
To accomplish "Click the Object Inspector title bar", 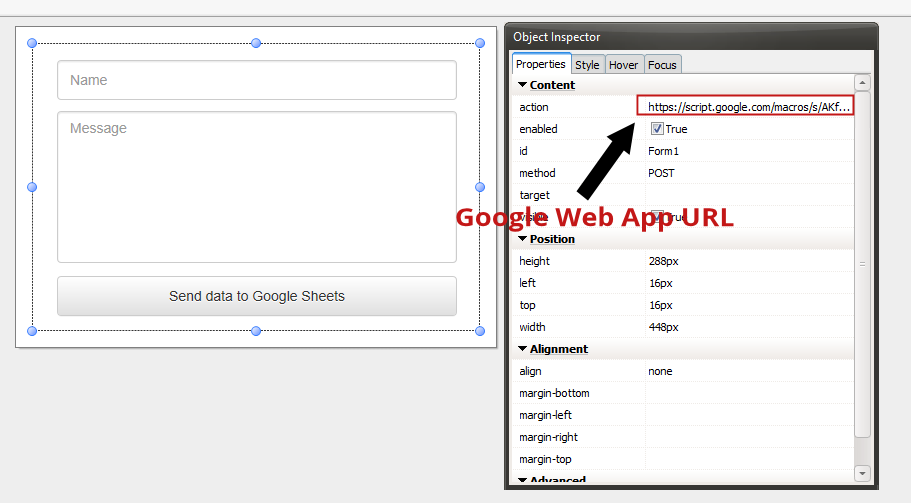I will click(x=691, y=37).
